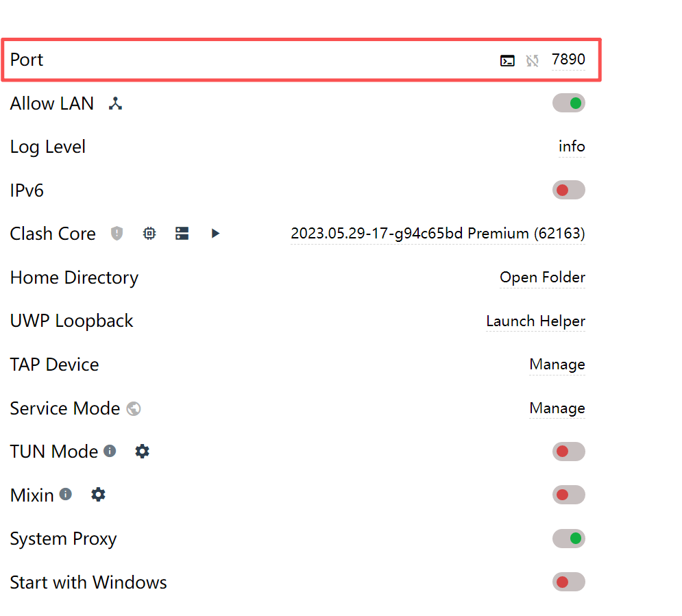Click Open Folder for Home Directory
The image size is (682, 616).
click(542, 278)
